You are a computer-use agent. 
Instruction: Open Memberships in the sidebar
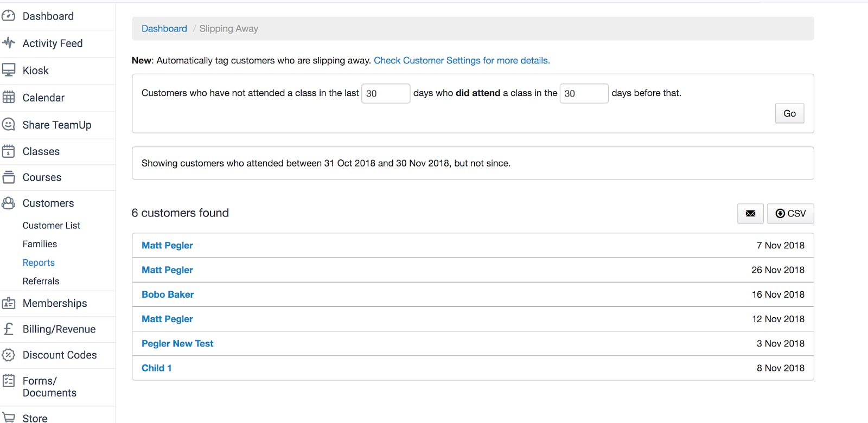pyautogui.click(x=55, y=303)
